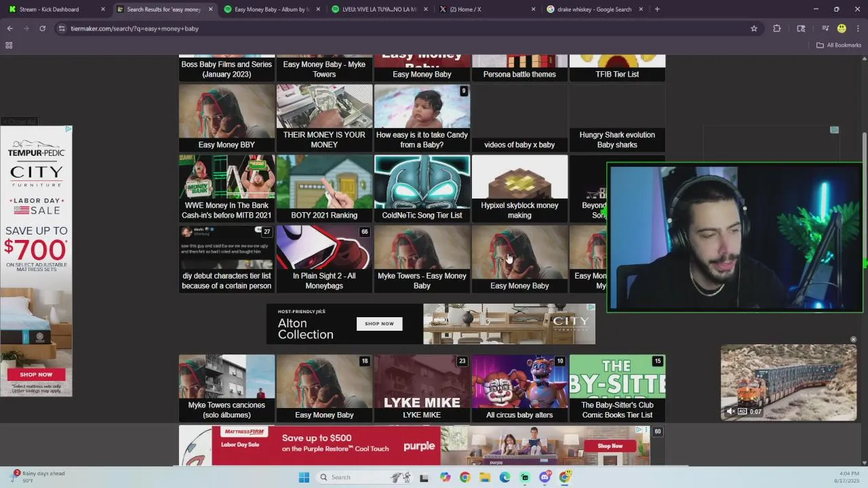Open the TFIB Tier List

tap(617, 68)
